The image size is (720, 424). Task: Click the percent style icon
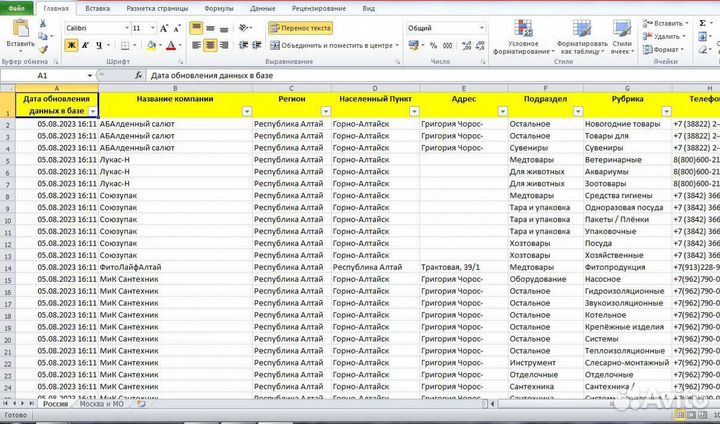pos(431,46)
